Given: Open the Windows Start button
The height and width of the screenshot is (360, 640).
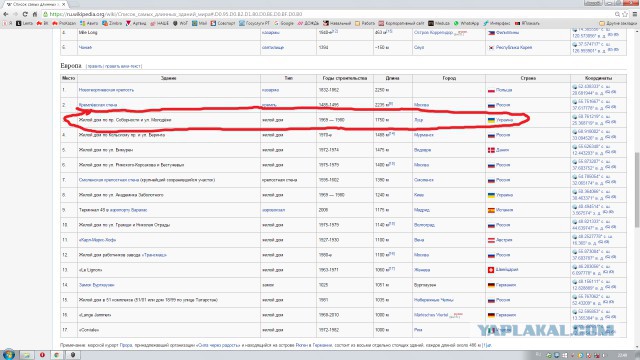Looking at the screenshot, I should pos(8,355).
